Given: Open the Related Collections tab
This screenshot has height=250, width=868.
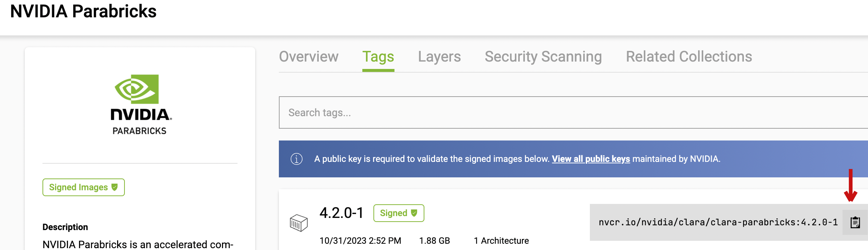Looking at the screenshot, I should 689,57.
